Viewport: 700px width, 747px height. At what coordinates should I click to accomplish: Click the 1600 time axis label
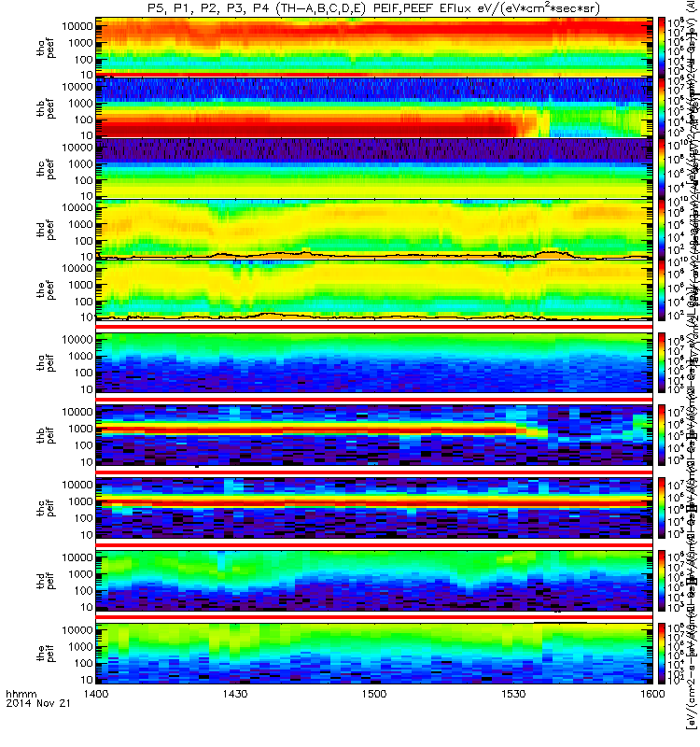tap(652, 694)
